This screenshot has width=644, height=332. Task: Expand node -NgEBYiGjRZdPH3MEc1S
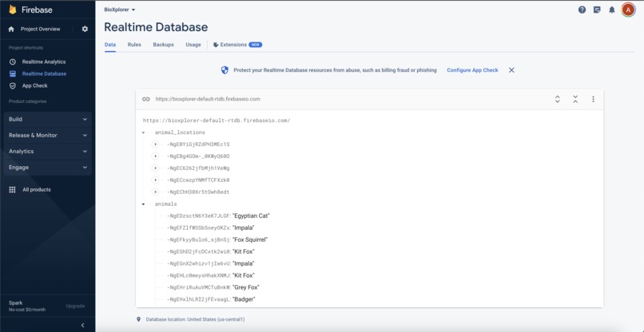coord(155,144)
